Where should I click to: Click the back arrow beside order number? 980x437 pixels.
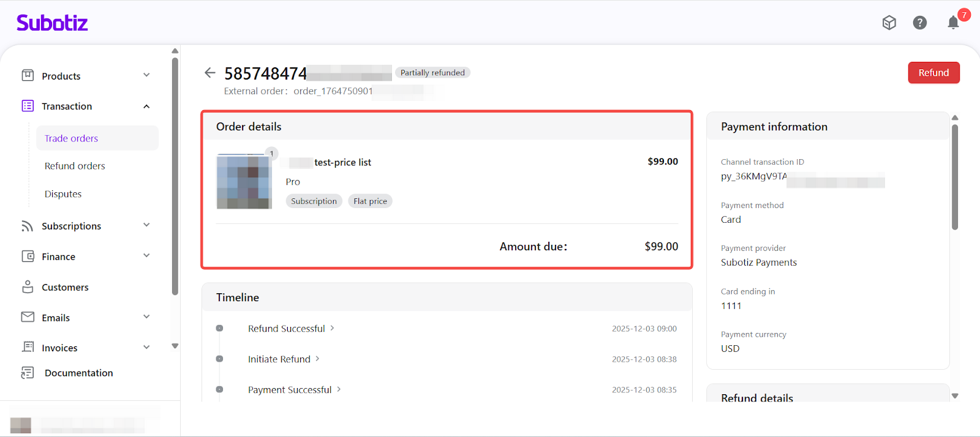coord(210,73)
